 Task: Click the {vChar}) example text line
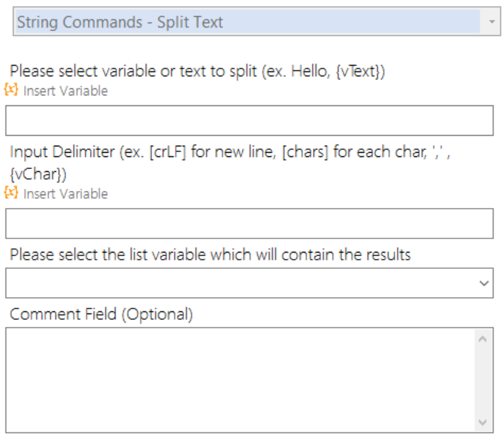pyautogui.click(x=38, y=174)
